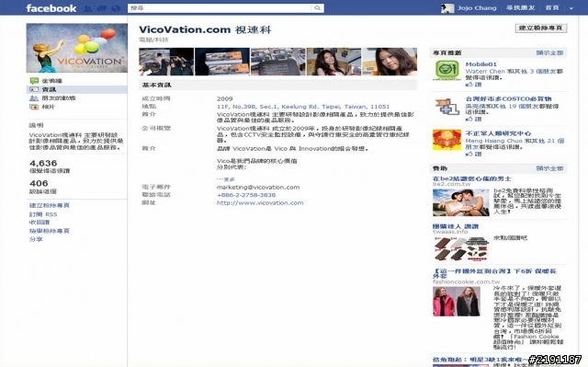The image size is (588, 367).
Task: Open friend requests icon in top bar
Action: pyautogui.click(x=87, y=8)
